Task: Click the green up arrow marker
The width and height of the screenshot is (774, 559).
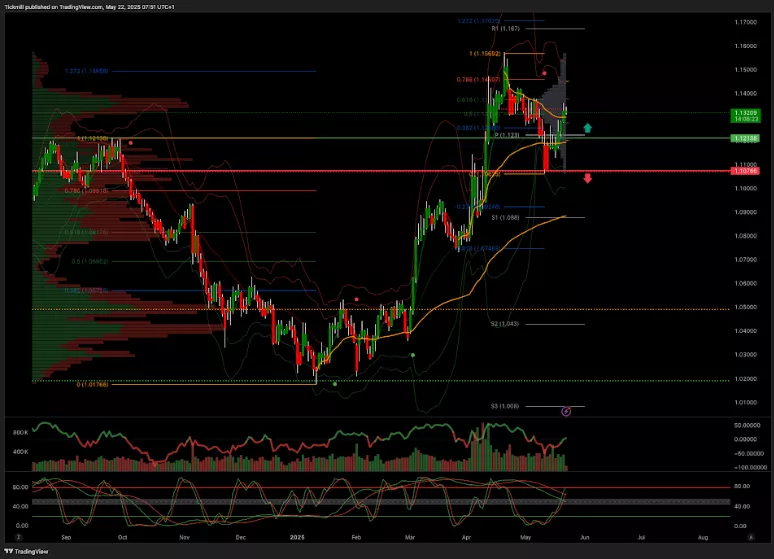Action: pyautogui.click(x=588, y=128)
